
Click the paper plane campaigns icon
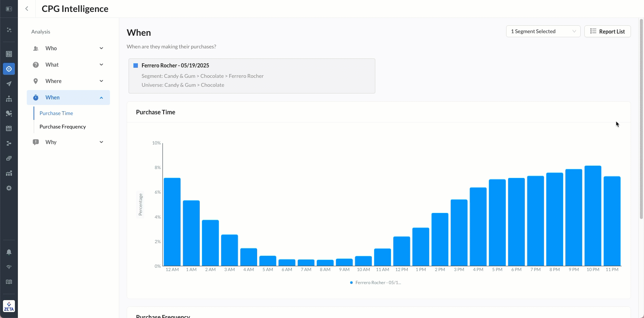click(9, 84)
